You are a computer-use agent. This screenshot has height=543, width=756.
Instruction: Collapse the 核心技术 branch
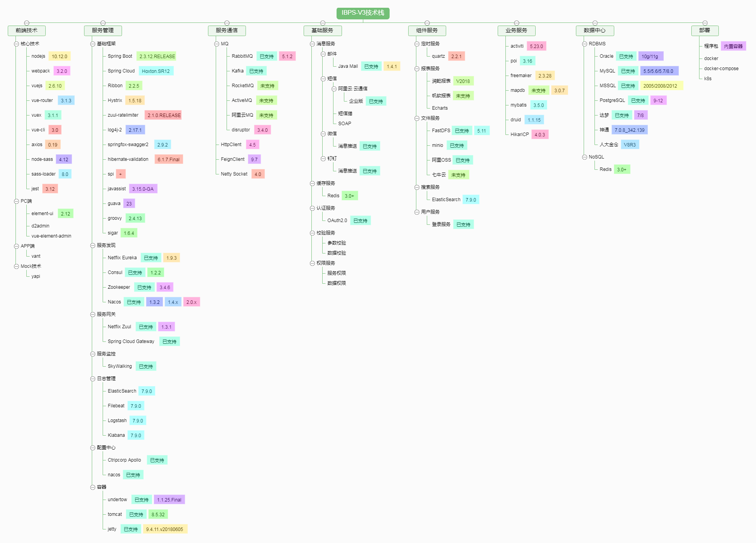click(x=17, y=44)
